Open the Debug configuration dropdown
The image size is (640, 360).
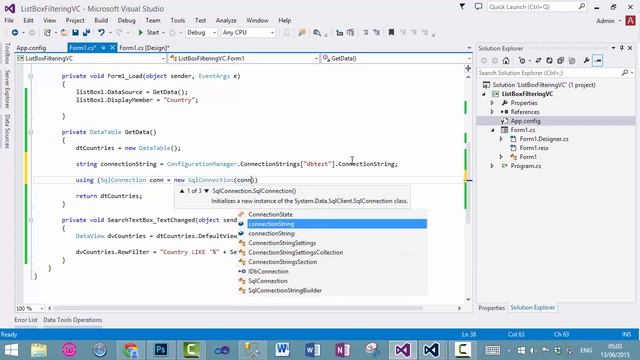pos(201,32)
